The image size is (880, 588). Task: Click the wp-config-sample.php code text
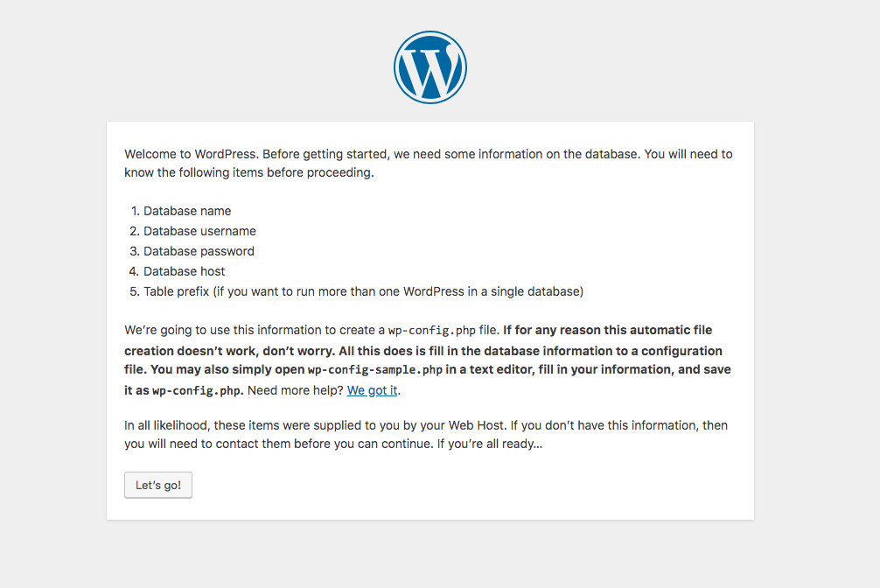coord(375,370)
